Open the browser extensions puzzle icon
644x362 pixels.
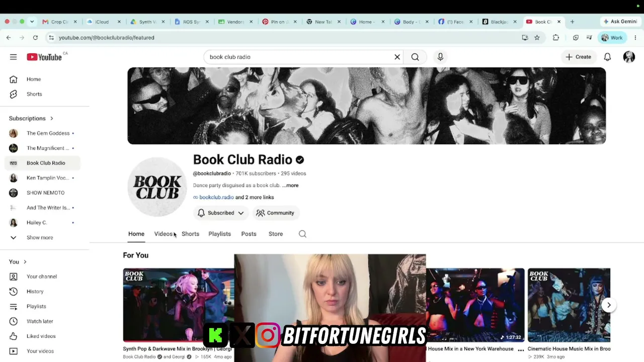coord(555,37)
